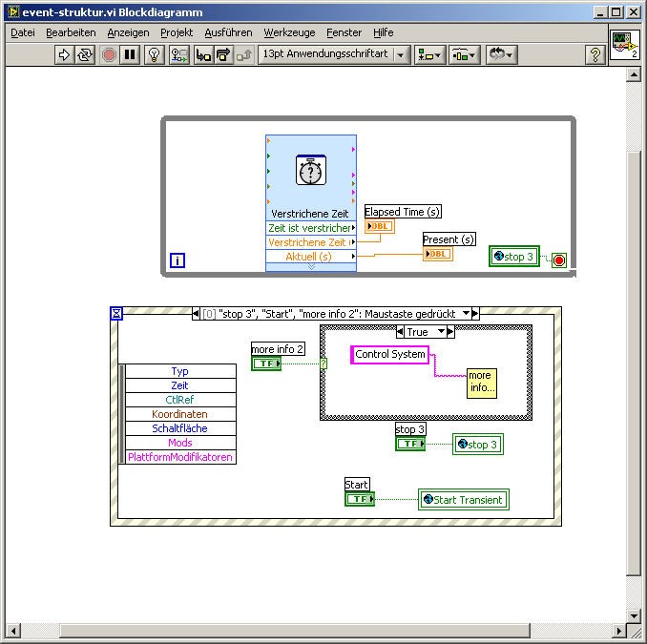Click previous case arrow on True case structure
Viewport: 647px width, 644px height.
coord(400,332)
